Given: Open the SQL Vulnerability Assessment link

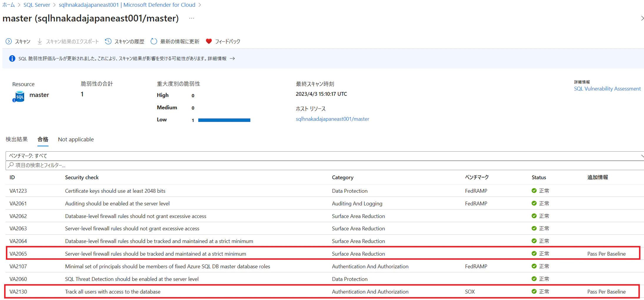Looking at the screenshot, I should (x=607, y=89).
